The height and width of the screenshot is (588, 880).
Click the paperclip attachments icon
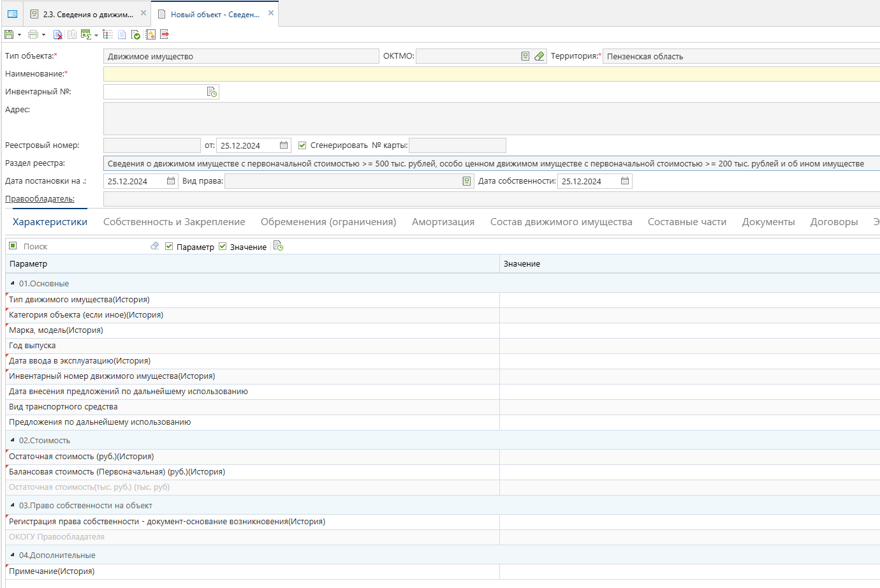pos(72,34)
